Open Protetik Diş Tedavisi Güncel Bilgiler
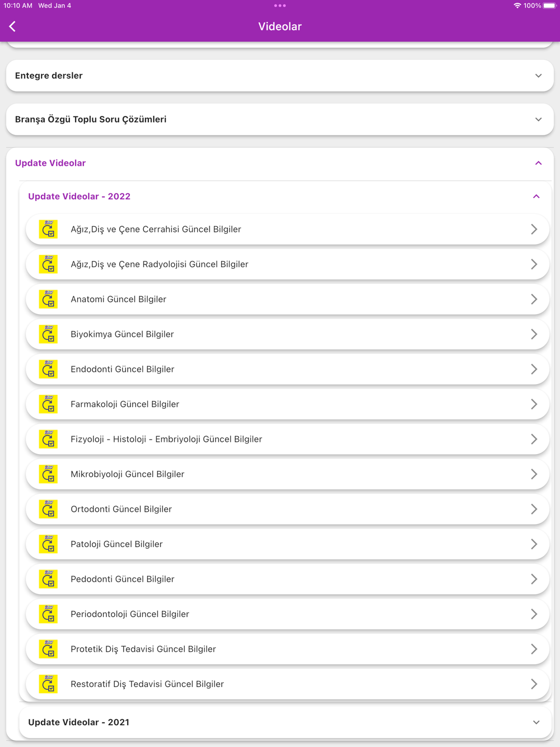560x747 pixels. point(287,649)
